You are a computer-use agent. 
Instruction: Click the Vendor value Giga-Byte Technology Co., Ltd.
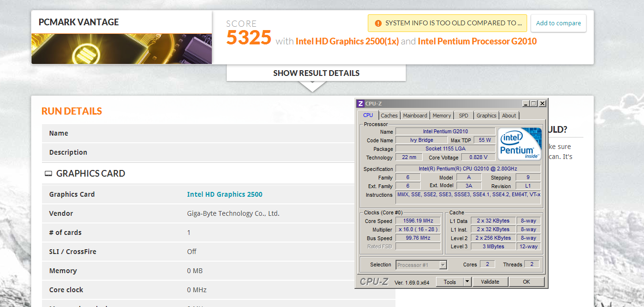(x=233, y=213)
